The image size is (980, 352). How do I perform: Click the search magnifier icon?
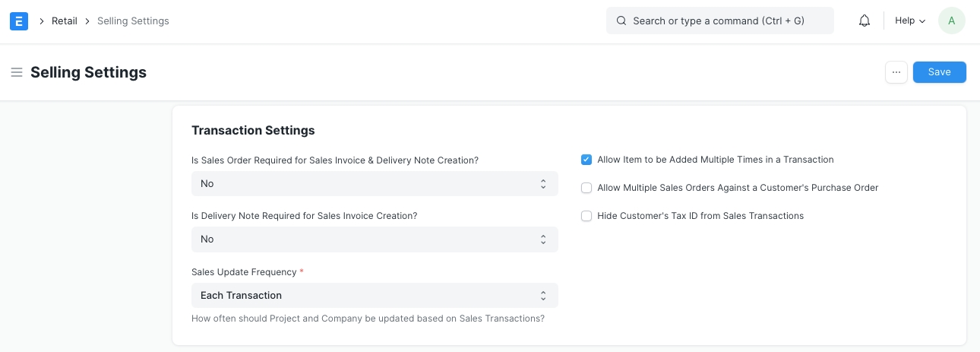click(x=621, y=21)
